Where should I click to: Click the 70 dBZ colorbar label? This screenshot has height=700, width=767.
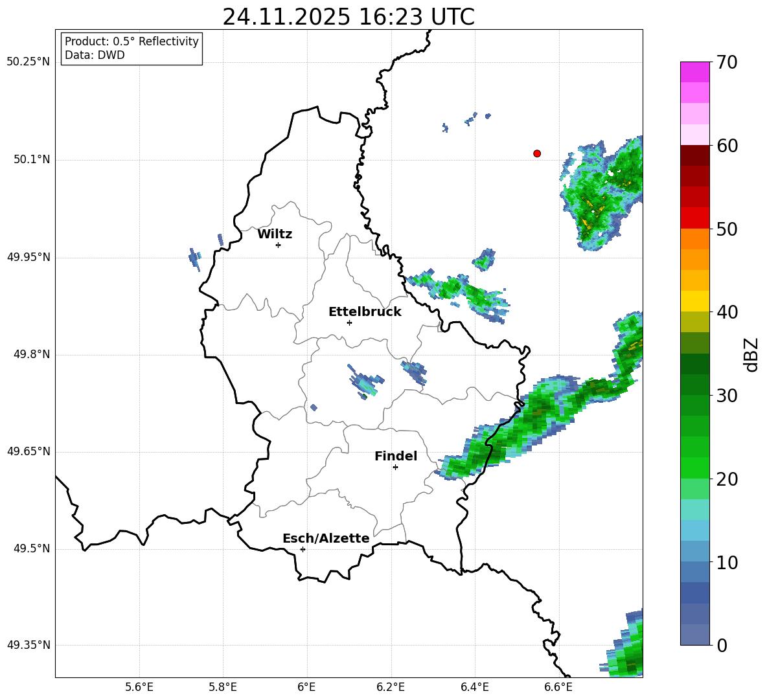pos(727,63)
